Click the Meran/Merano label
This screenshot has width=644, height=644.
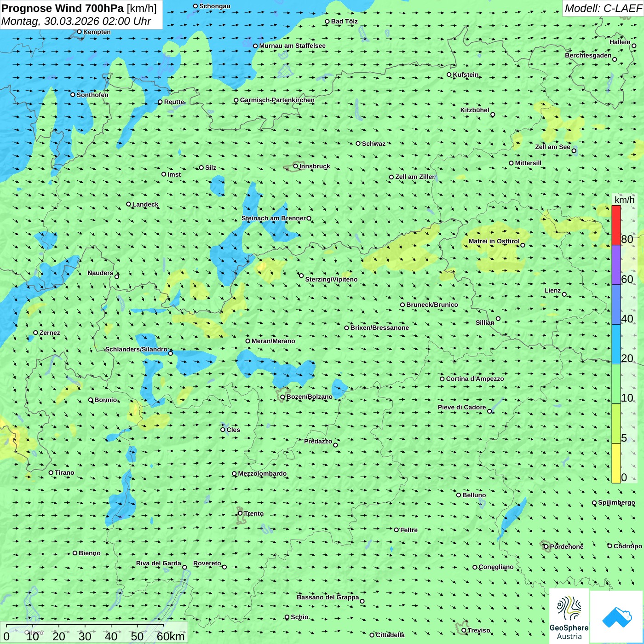click(273, 341)
